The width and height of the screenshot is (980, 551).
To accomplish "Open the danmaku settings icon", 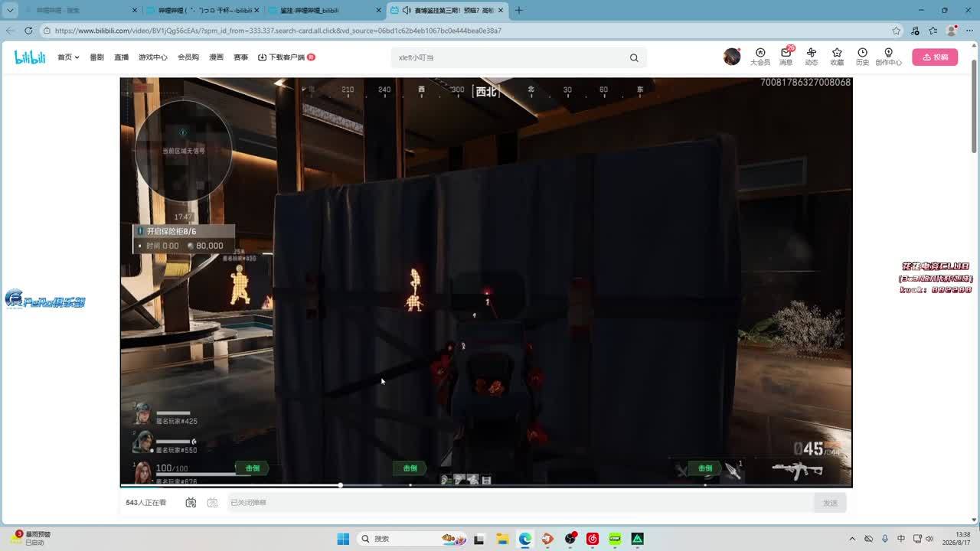I will tap(213, 503).
